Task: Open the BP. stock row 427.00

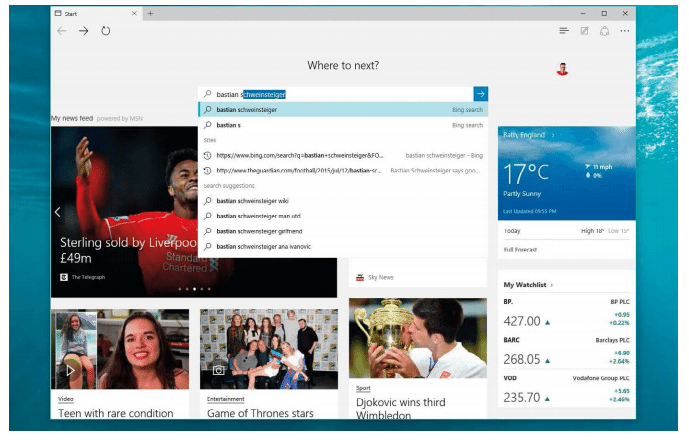Action: (566, 314)
